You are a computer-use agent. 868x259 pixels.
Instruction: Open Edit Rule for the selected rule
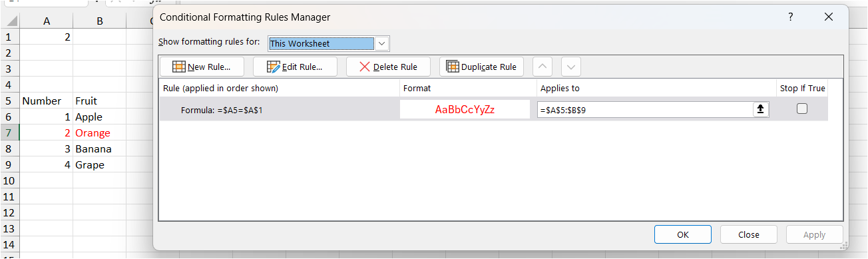tap(295, 67)
